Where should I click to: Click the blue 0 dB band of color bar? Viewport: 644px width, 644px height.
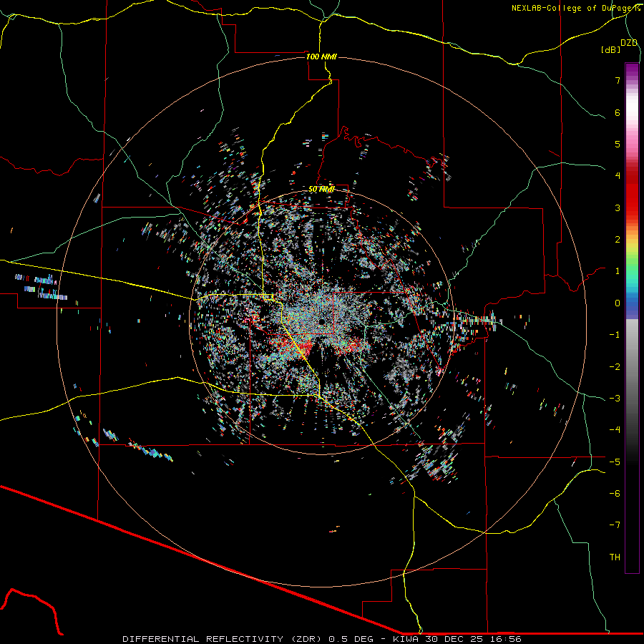tap(632, 304)
